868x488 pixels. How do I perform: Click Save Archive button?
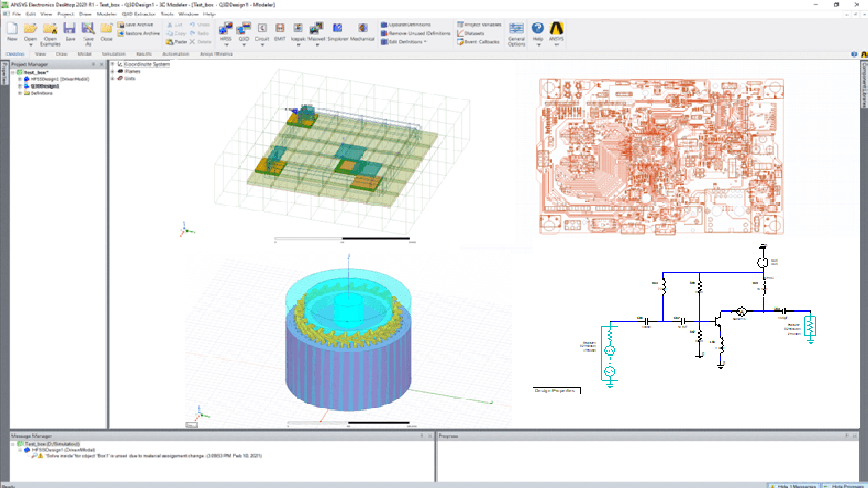pyautogui.click(x=136, y=24)
